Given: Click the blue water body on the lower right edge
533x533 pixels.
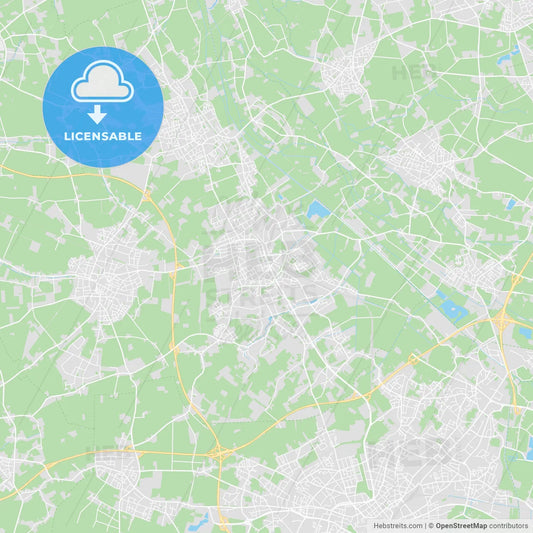Looking at the screenshot, I should pyautogui.click(x=530, y=447).
